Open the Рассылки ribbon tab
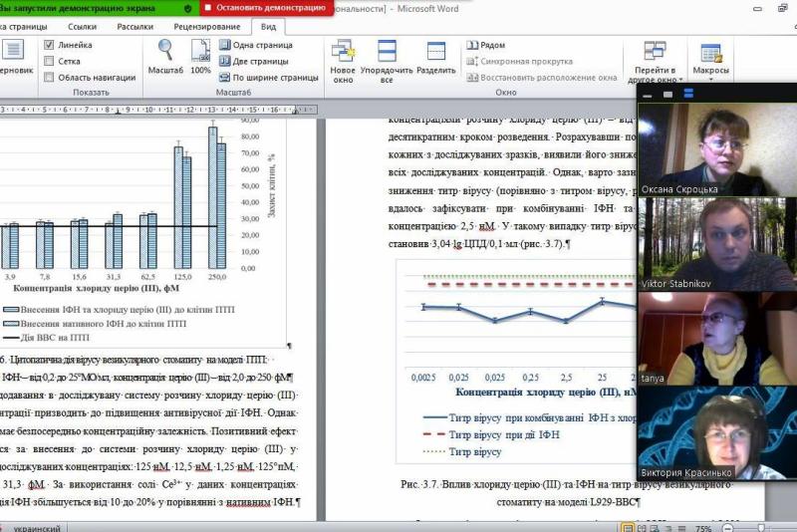The width and height of the screenshot is (797, 532). click(134, 27)
